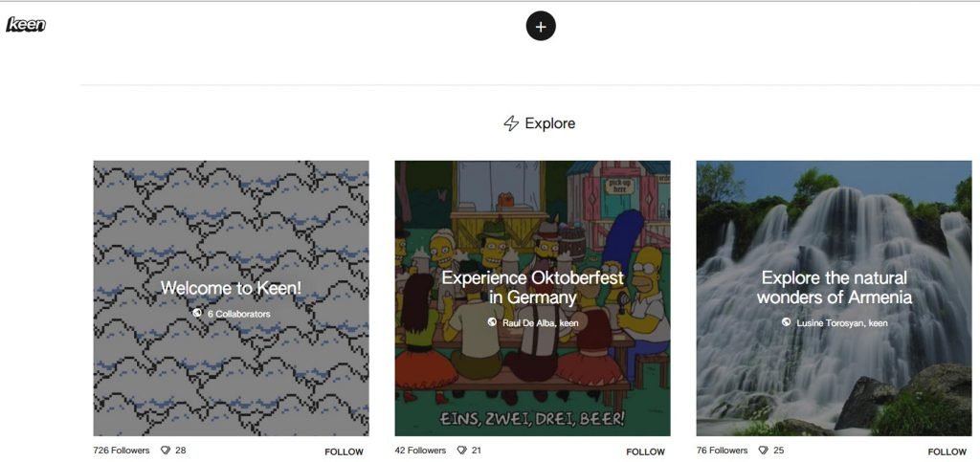The width and height of the screenshot is (980, 462).
Task: Click globe icon next to Lusine Torosyan
Action: coord(786,322)
